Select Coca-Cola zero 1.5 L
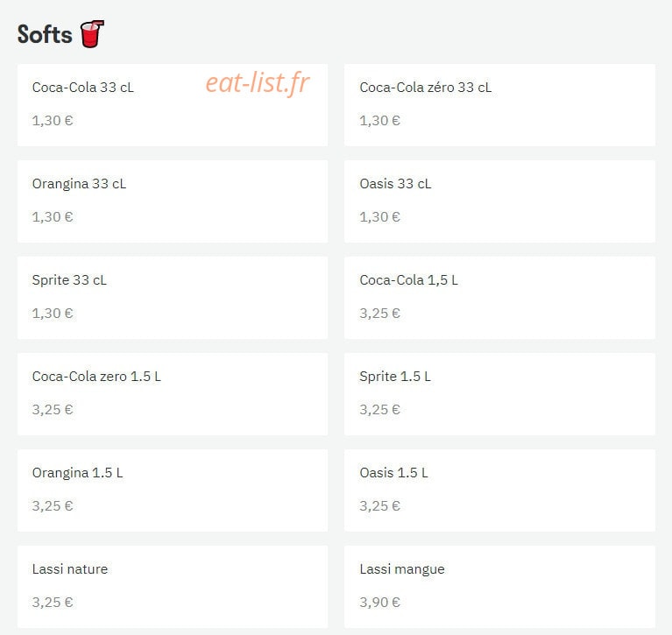The width and height of the screenshot is (672, 635). coord(173,394)
